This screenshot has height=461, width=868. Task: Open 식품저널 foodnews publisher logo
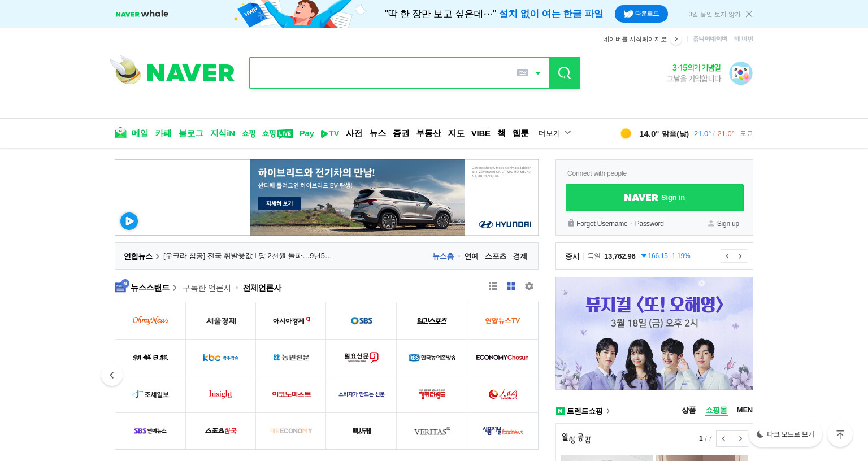pos(502,431)
